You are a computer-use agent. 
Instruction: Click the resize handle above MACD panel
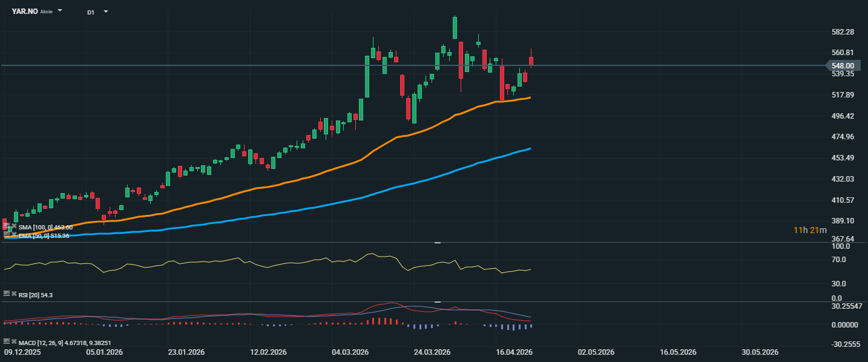tap(438, 301)
